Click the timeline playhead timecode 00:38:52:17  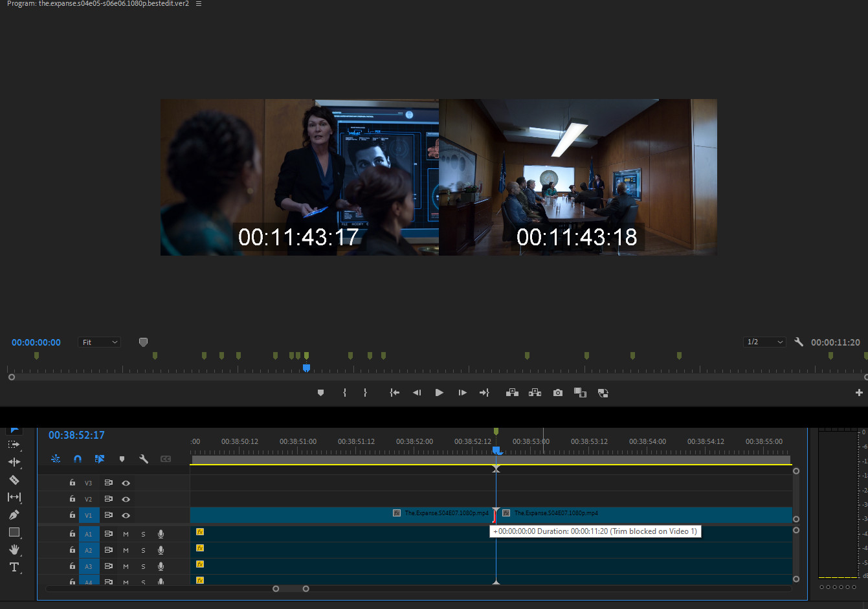(76, 436)
